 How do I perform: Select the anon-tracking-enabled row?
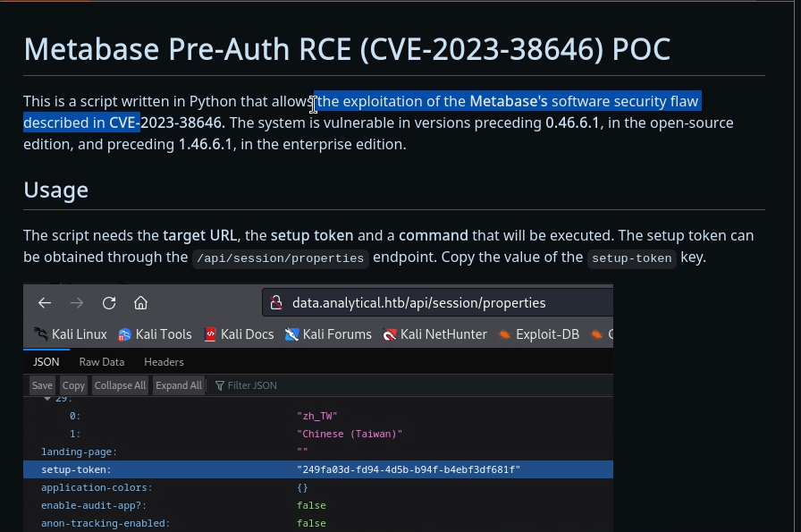pyautogui.click(x=317, y=523)
